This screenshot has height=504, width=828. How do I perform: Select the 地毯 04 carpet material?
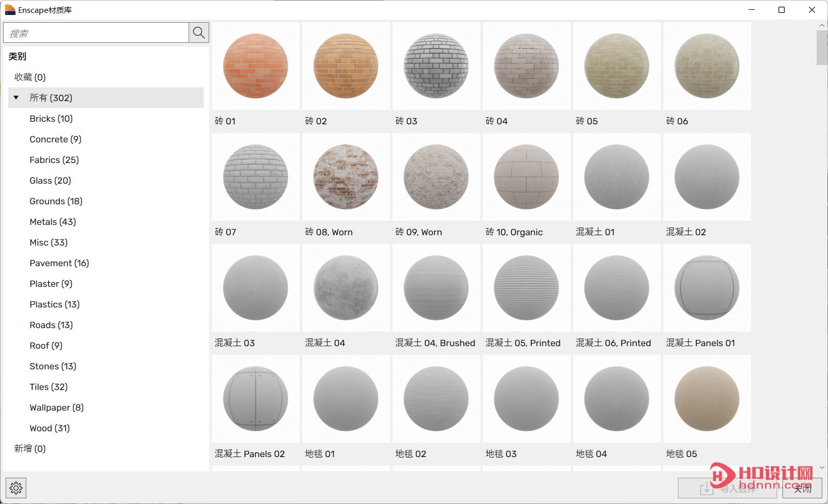[616, 399]
